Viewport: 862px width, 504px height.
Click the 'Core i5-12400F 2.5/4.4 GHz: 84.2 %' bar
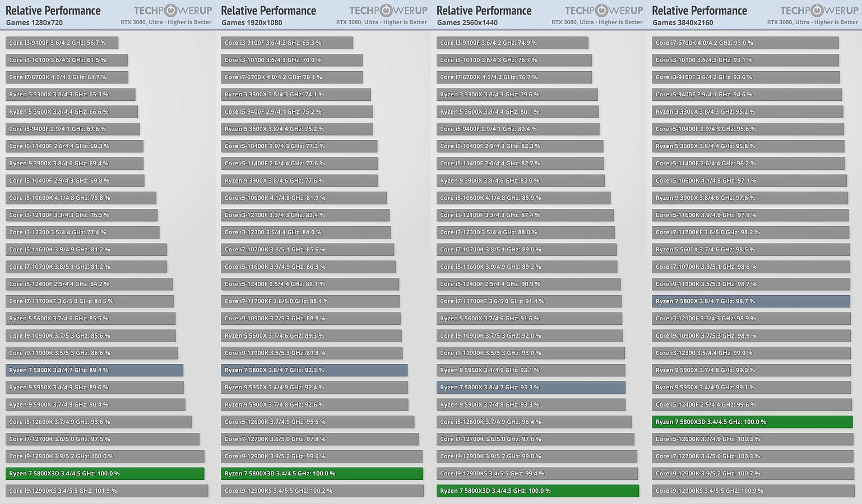(x=89, y=284)
